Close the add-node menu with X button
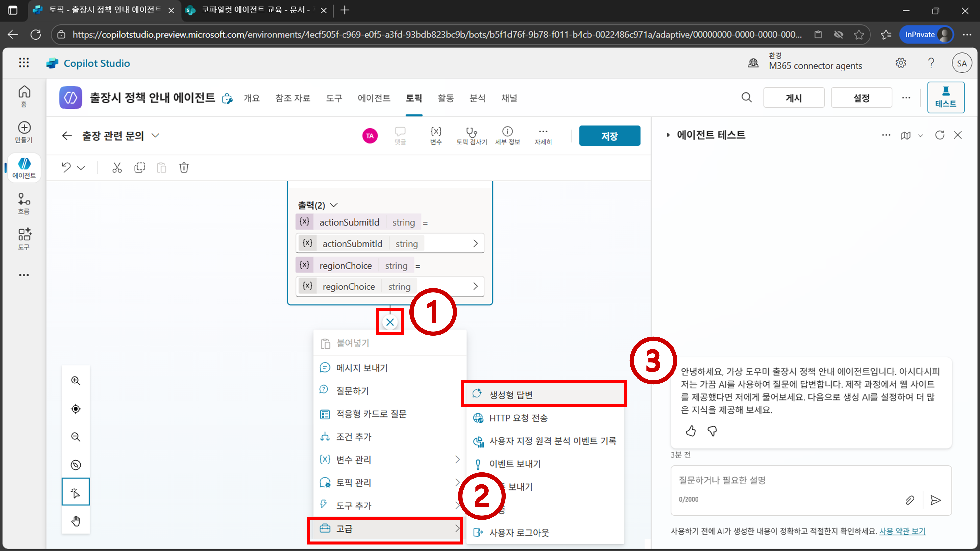 (390, 322)
